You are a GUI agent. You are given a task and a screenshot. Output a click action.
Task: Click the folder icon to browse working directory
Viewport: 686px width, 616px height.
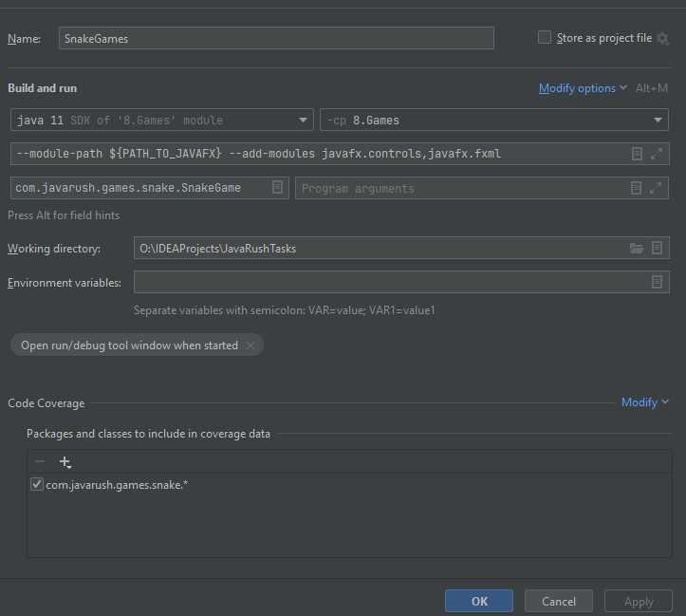click(637, 249)
